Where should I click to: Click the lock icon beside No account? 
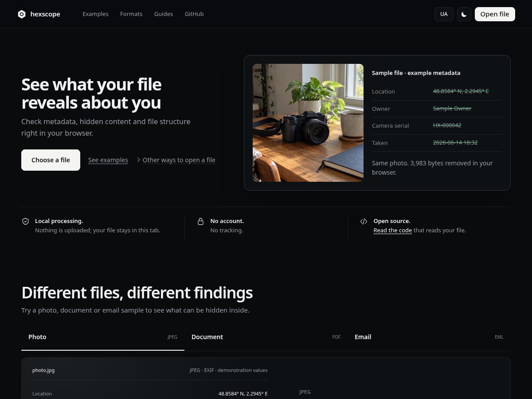(x=201, y=221)
